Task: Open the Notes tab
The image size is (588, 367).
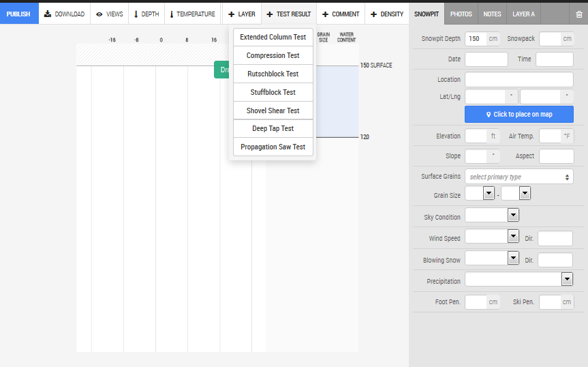Action: click(492, 14)
